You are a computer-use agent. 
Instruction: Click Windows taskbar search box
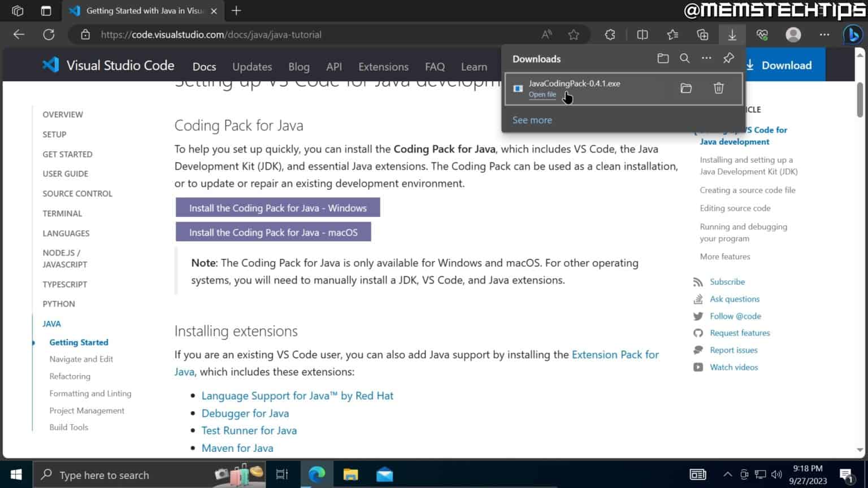[x=150, y=475]
